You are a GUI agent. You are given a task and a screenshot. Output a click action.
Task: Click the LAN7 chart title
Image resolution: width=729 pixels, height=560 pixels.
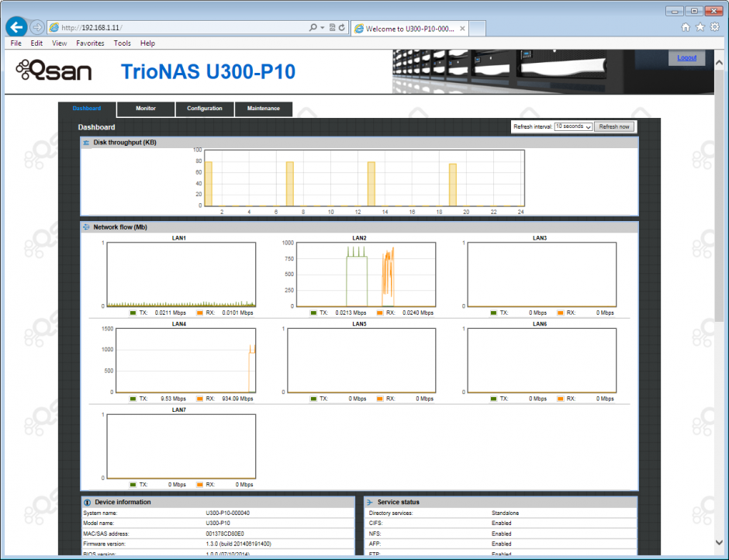point(179,410)
